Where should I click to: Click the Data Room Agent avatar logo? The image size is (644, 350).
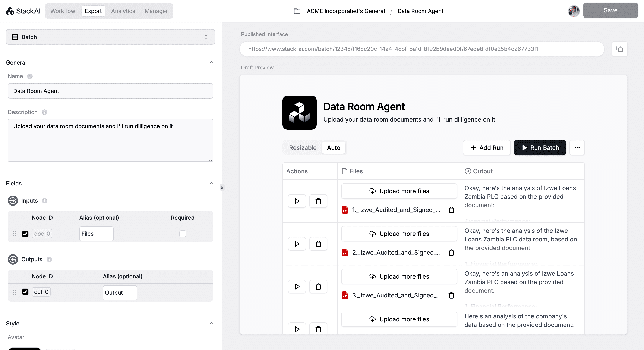click(300, 113)
